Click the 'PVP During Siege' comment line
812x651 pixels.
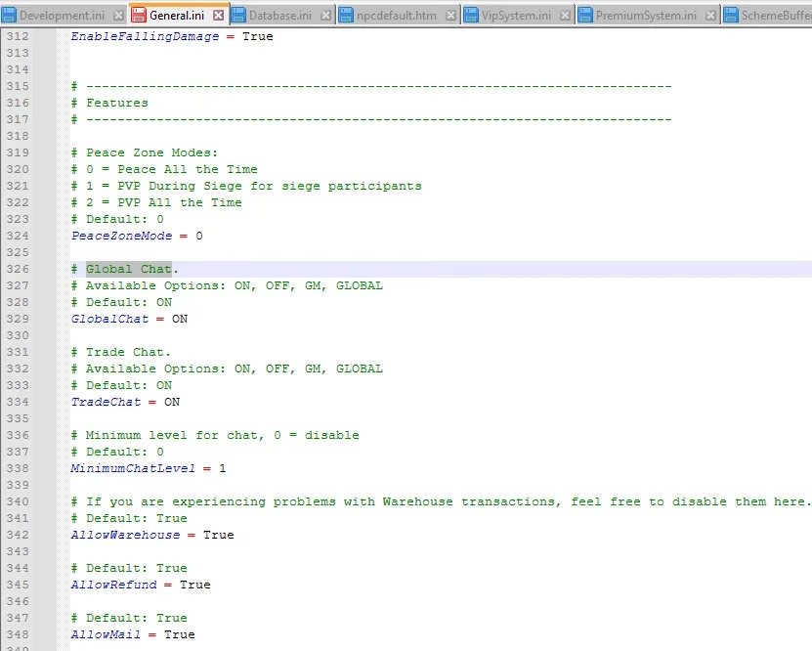tap(246, 186)
